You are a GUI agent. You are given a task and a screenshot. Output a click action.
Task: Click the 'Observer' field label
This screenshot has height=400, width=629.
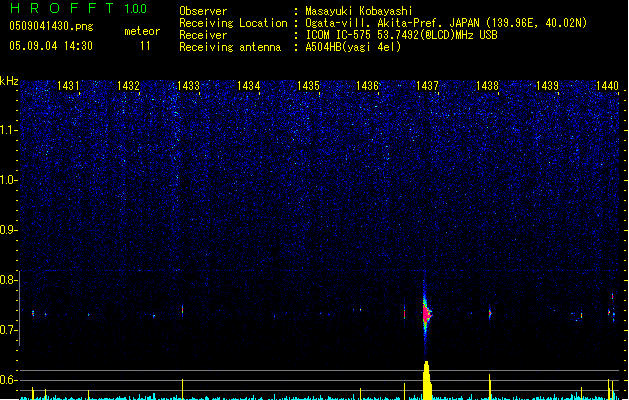[203, 11]
